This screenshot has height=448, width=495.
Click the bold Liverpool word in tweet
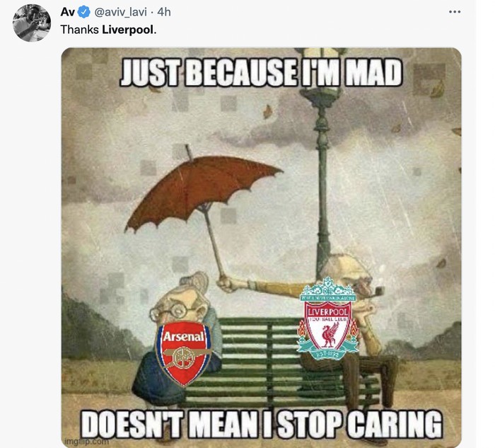coord(127,30)
